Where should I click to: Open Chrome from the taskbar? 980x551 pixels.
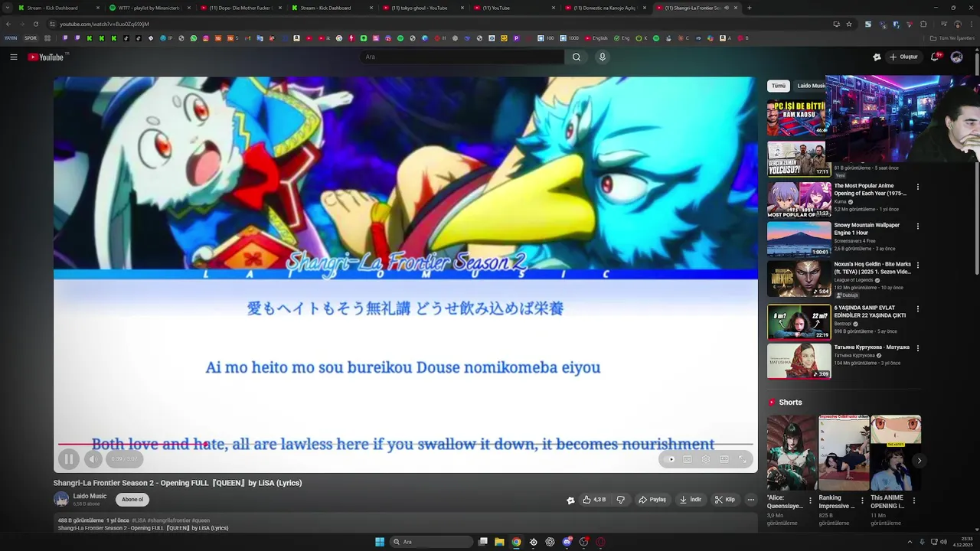click(x=516, y=542)
